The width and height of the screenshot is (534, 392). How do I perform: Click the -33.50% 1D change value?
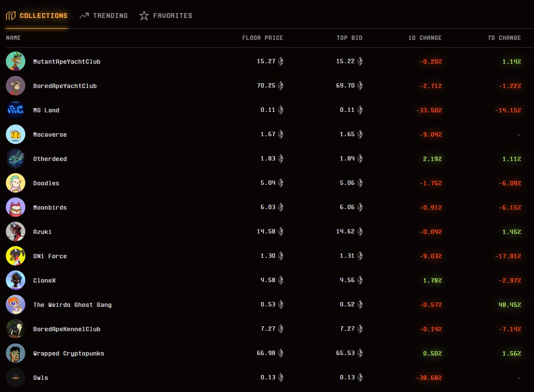(429, 110)
